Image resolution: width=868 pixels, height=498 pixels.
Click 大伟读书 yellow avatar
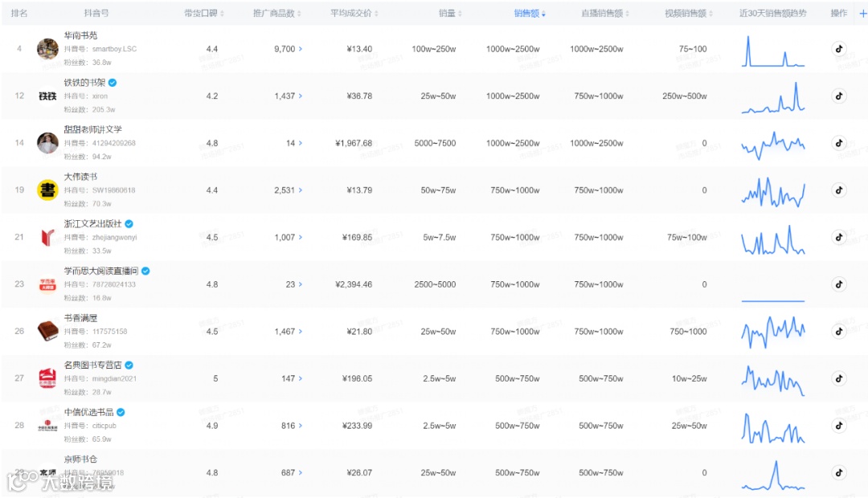pos(47,190)
